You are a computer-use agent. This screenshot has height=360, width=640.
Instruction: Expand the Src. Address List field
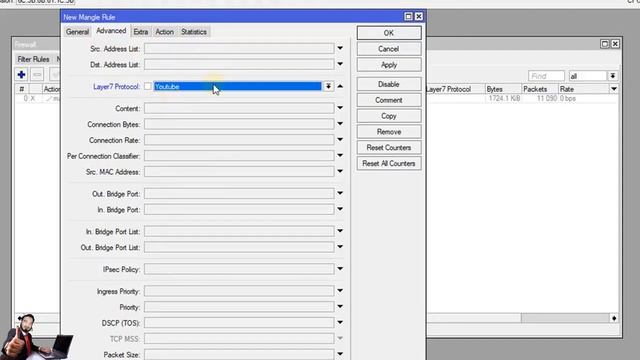point(340,49)
